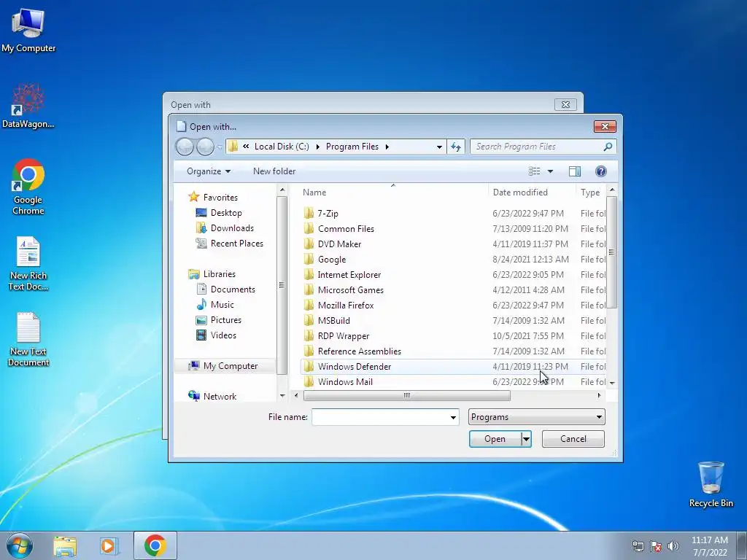Image resolution: width=747 pixels, height=560 pixels.
Task: Open My Computer desktop icon
Action: (28, 31)
